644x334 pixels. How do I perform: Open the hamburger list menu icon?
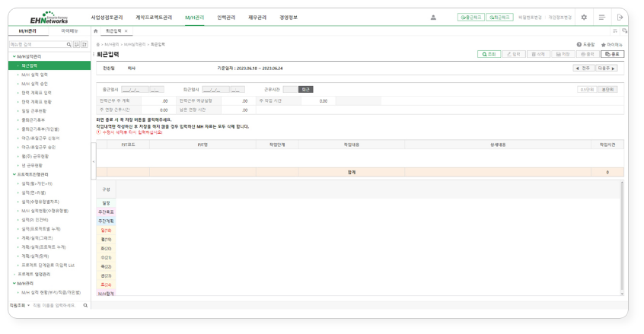pos(602,17)
